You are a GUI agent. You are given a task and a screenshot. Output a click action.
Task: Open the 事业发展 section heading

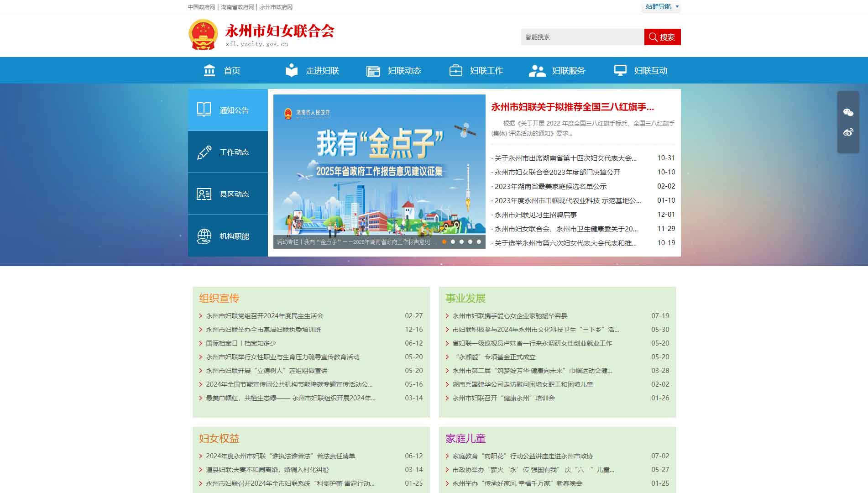pos(465,298)
